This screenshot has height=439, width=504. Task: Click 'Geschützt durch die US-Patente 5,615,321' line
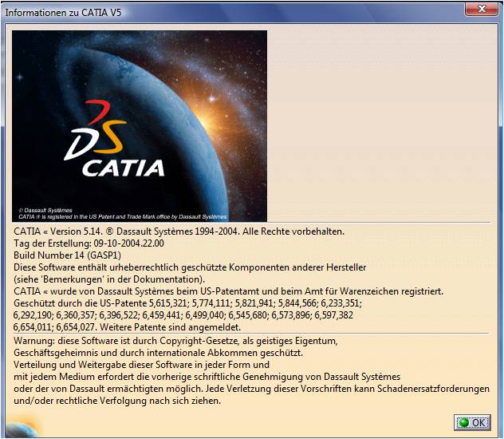click(x=187, y=303)
